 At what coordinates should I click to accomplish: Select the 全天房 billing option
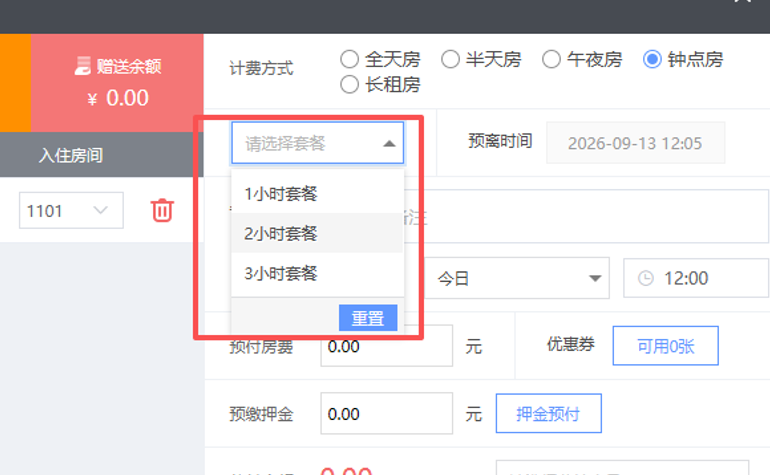[x=380, y=59]
